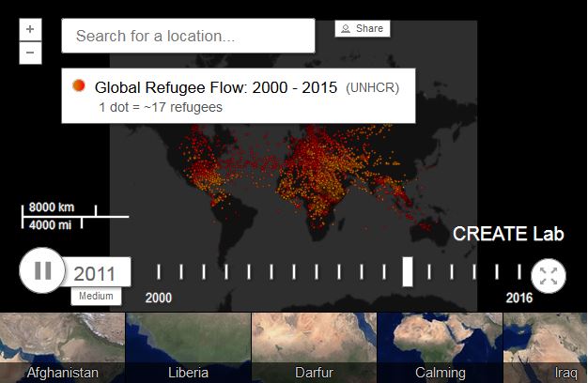Enter fullscreen mode
Viewport: 588px width, 383px height.
tap(549, 276)
